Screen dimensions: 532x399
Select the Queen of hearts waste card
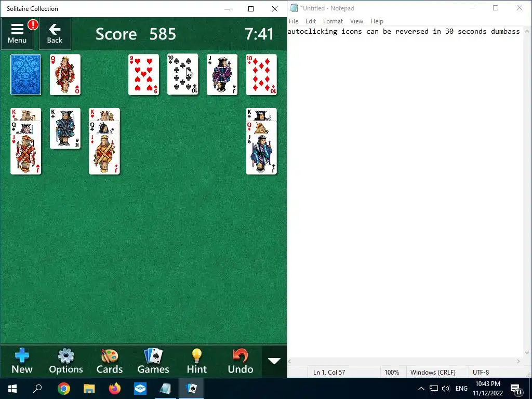click(x=65, y=75)
